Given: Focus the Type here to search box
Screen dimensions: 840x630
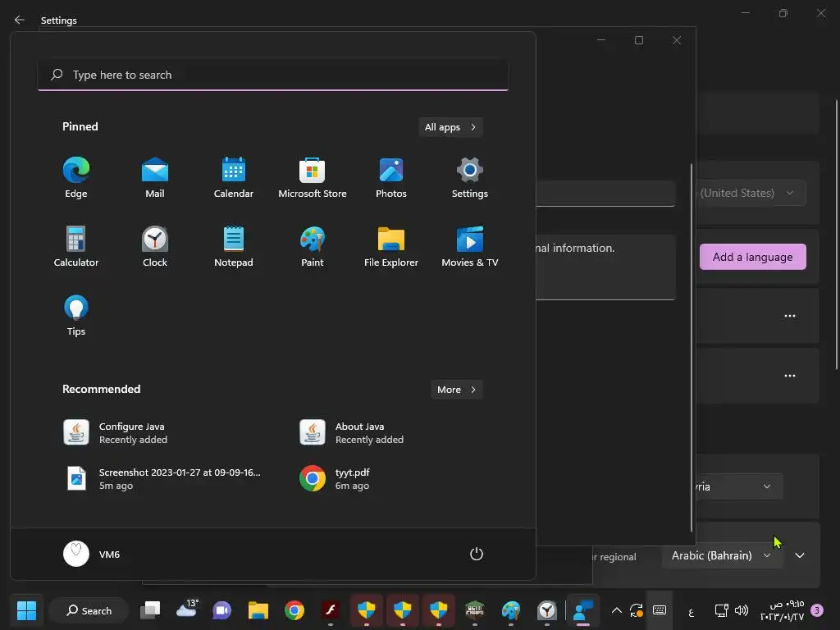Looking at the screenshot, I should tap(273, 75).
